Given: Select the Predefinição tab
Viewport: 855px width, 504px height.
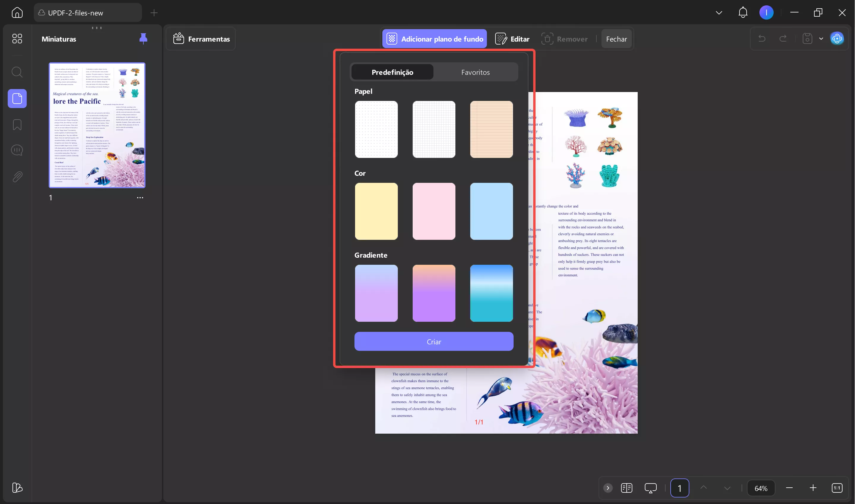Looking at the screenshot, I should click(392, 72).
